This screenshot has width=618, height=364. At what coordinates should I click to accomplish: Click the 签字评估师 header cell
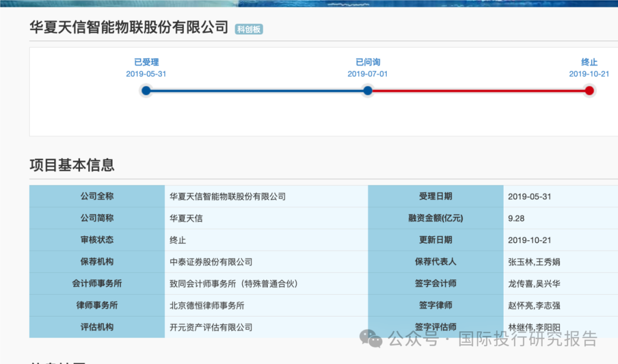coord(435,327)
